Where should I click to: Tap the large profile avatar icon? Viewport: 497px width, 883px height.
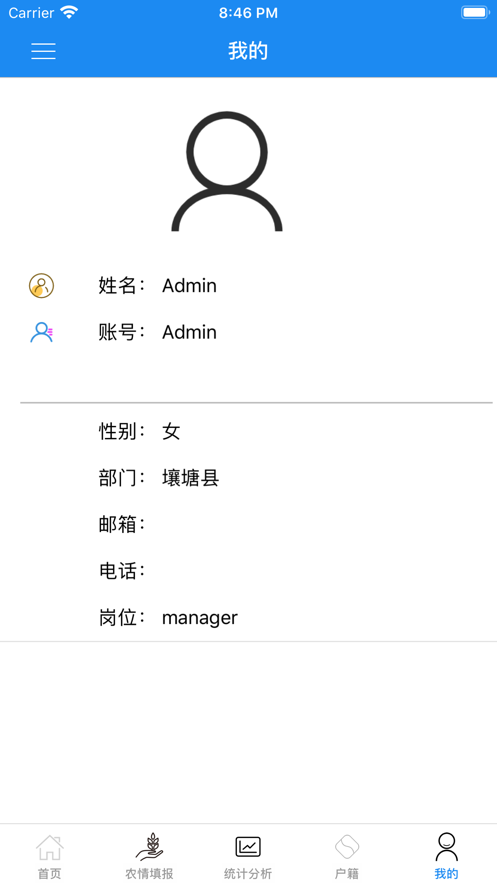(227, 171)
